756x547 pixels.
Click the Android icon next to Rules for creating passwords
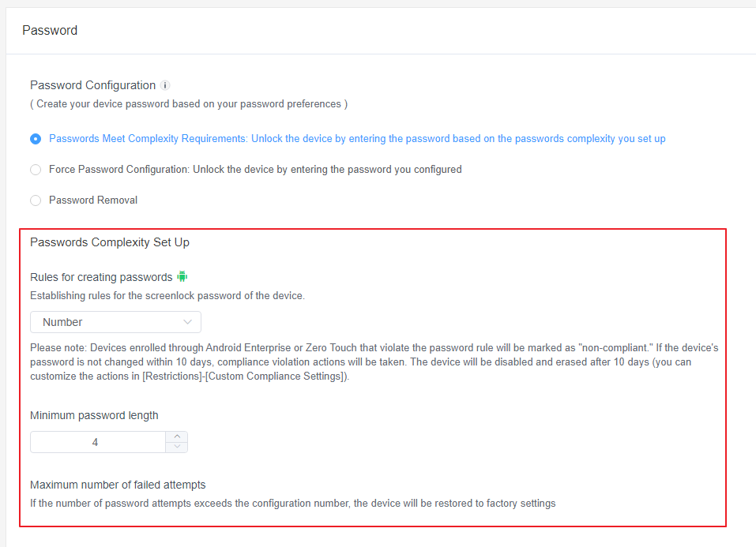[182, 277]
